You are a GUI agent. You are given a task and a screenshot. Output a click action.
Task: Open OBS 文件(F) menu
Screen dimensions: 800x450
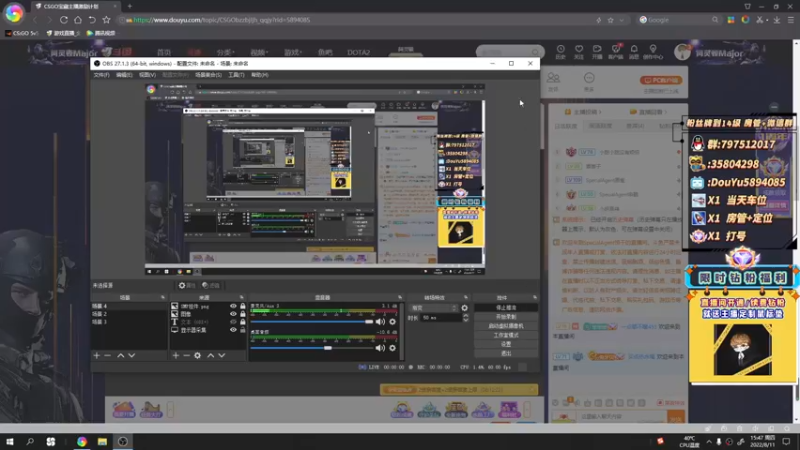[102, 75]
